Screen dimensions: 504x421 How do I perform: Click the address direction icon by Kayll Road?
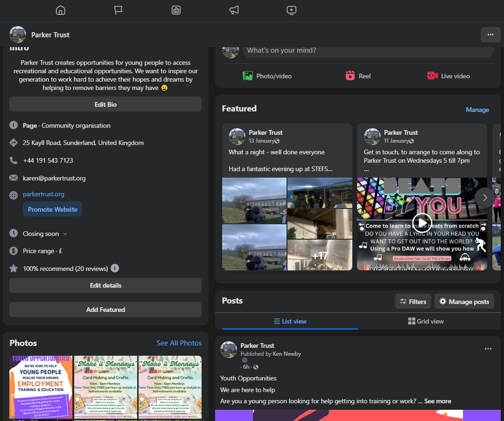[14, 143]
